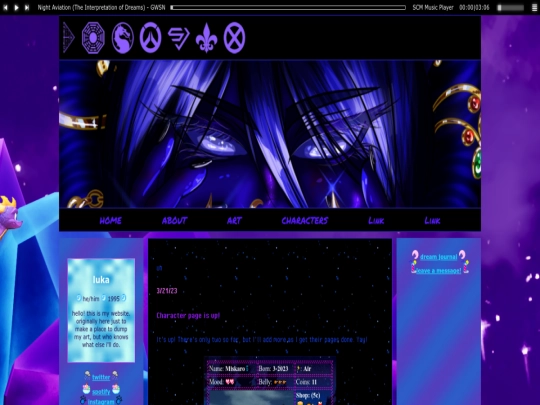Click the paw icon left of instagram
Image resolution: width=540 pixels, height=405 pixels.
pyautogui.click(x=83, y=400)
